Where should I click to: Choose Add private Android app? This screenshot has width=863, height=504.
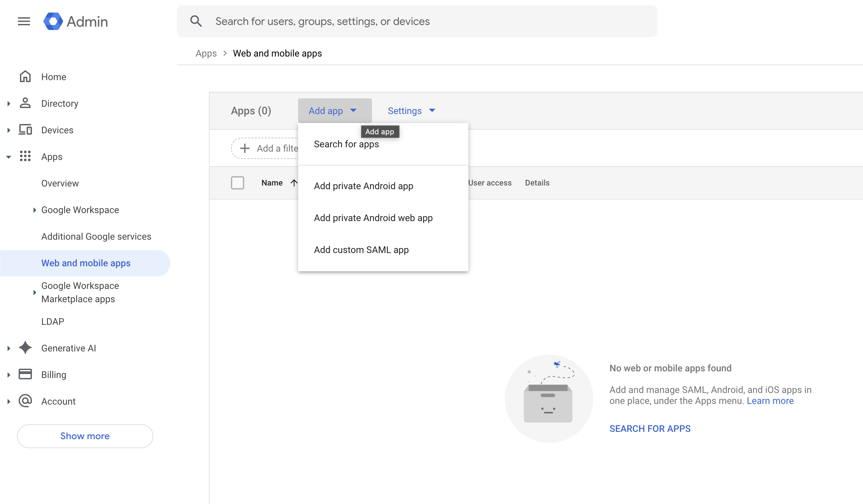[383, 186]
